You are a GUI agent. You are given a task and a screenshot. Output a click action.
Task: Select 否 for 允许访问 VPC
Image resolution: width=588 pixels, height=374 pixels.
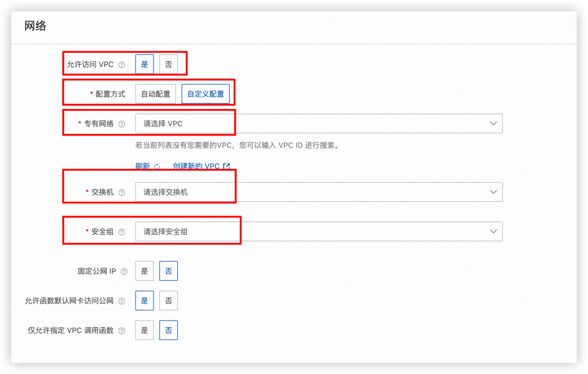click(x=168, y=65)
